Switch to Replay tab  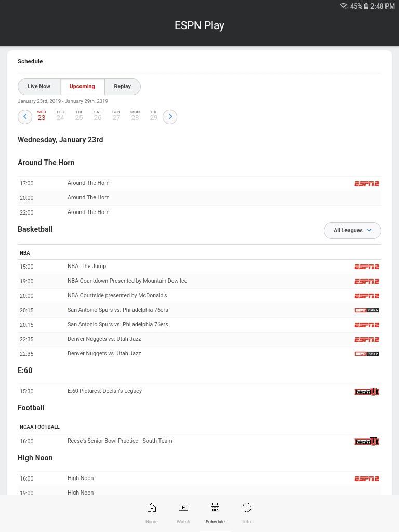tap(122, 87)
